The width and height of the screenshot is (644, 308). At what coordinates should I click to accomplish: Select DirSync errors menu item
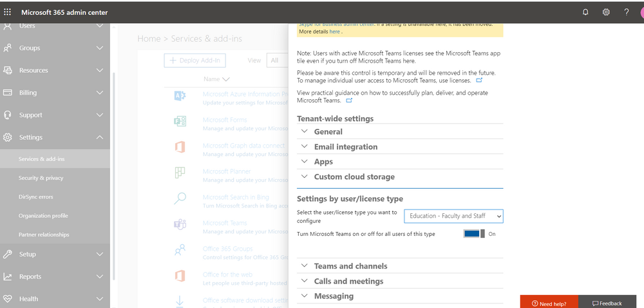coord(55,197)
